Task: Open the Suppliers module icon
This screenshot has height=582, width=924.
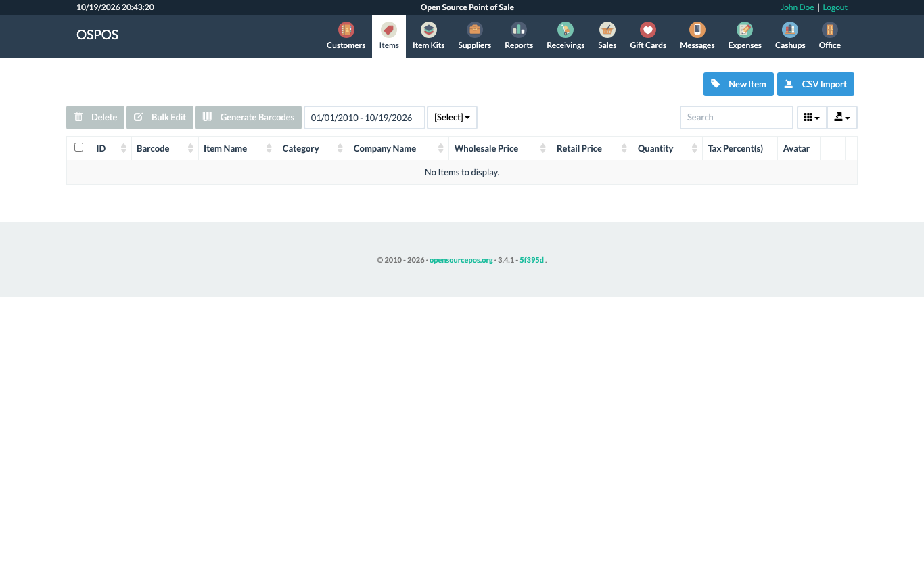Action: [474, 30]
